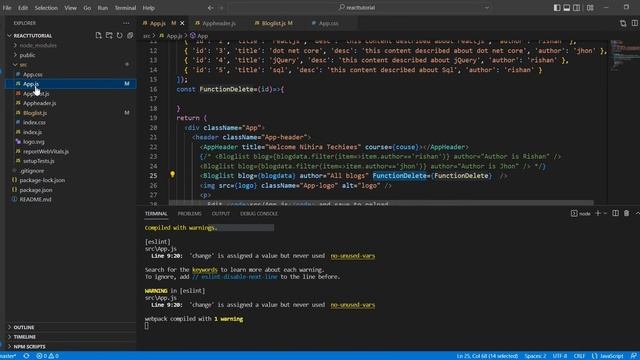Screen dimensions: 640x360
Task: Open the View menu
Action: [x=70, y=8]
